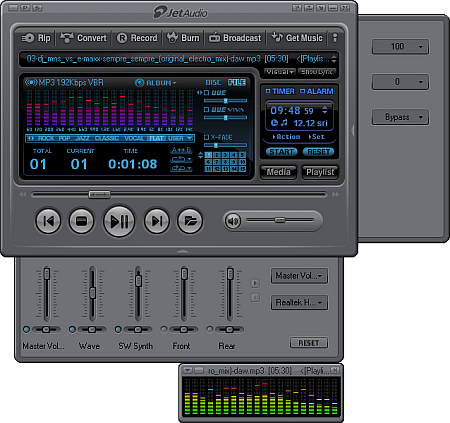Open the toolbar options (vertical dots) icon
This screenshot has width=450, height=423.
pos(335,38)
